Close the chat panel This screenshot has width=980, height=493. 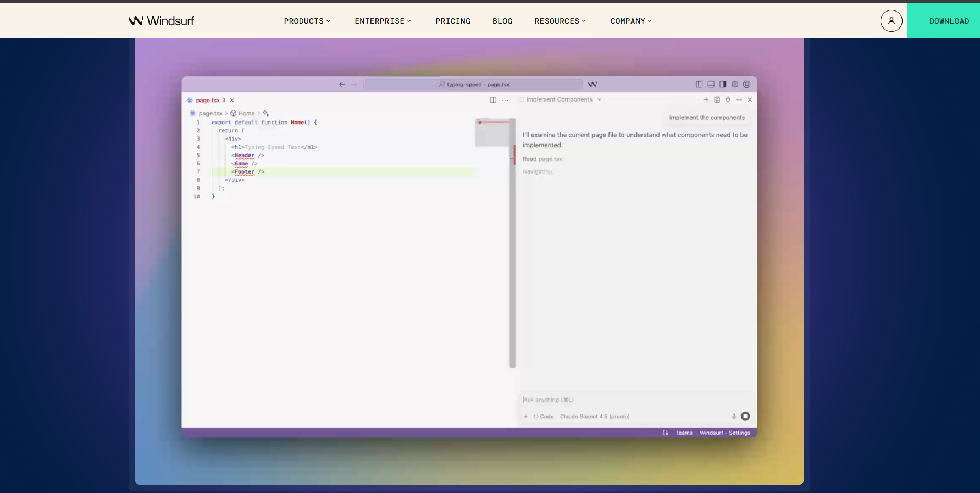(750, 100)
